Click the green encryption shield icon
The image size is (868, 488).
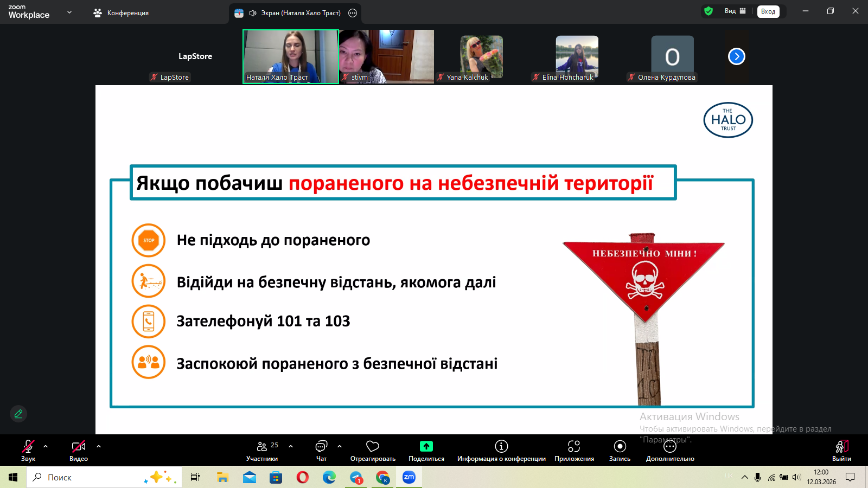[709, 11]
